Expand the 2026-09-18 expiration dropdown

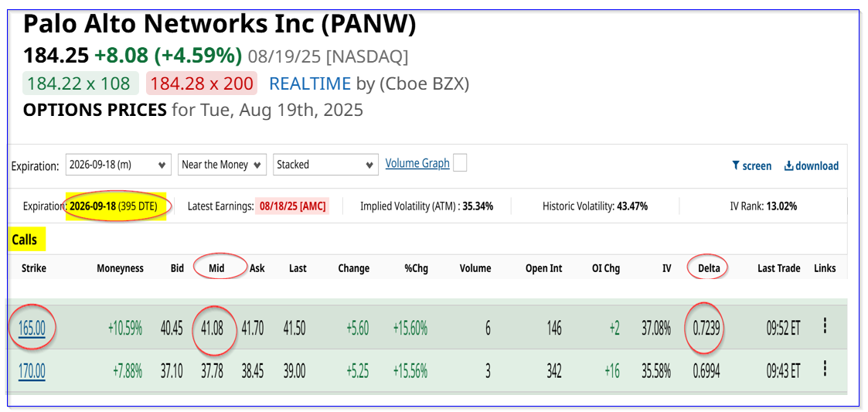pos(118,165)
